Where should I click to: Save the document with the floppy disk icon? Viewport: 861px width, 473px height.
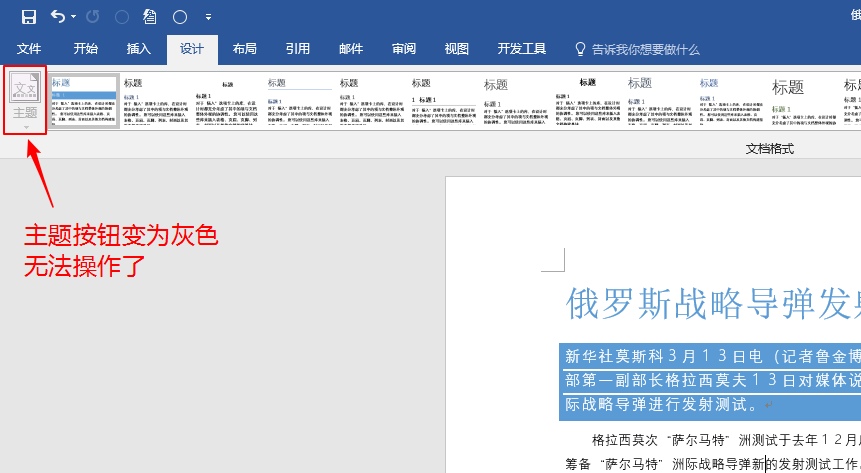[x=29, y=17]
